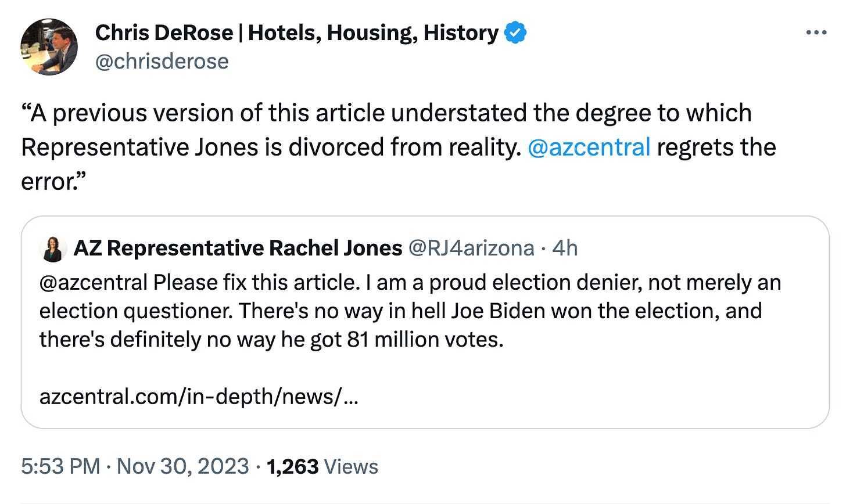Open the Chris DeRose display name

click(x=296, y=33)
